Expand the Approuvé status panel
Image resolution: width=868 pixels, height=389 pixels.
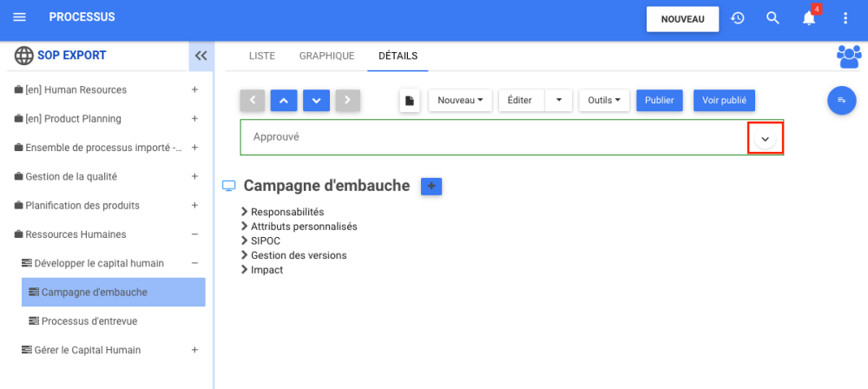point(765,139)
